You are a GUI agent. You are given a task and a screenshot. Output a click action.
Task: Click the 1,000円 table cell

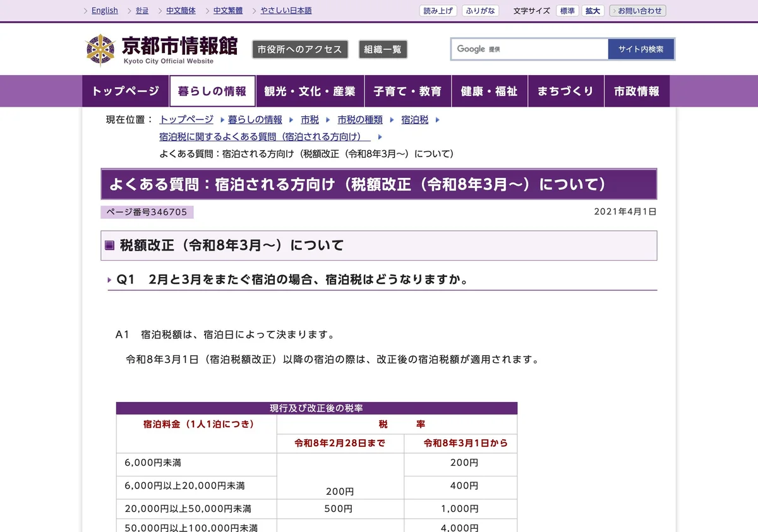460,509
